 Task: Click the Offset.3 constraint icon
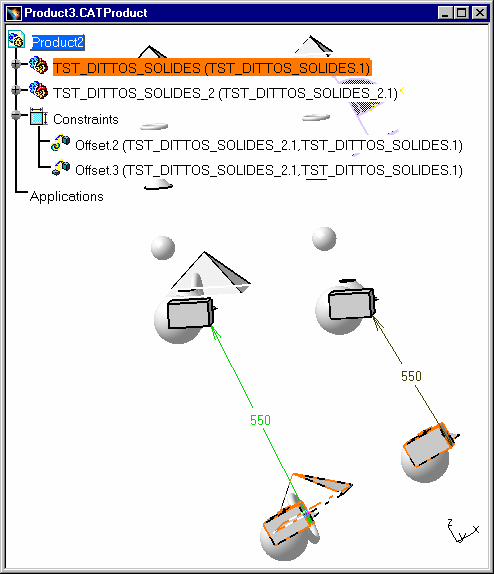click(60, 168)
